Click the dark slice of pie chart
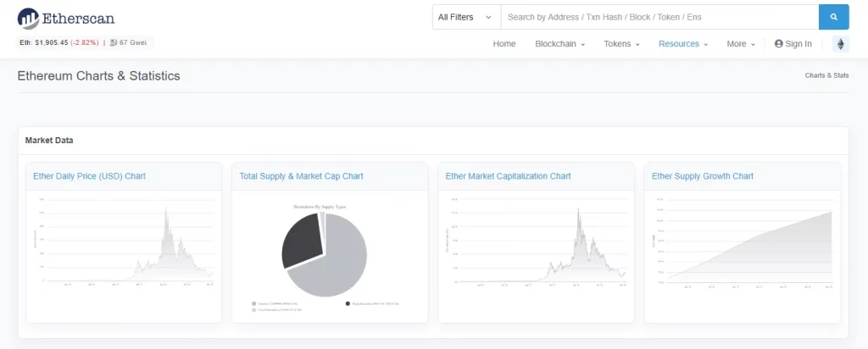868x349 pixels. [299, 243]
